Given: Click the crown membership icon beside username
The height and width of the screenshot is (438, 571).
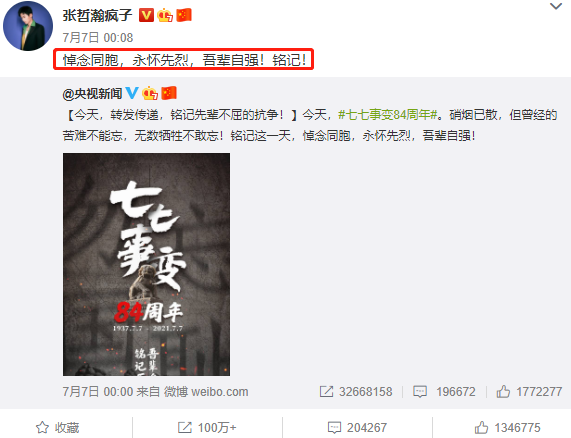Looking at the screenshot, I should coord(165,15).
